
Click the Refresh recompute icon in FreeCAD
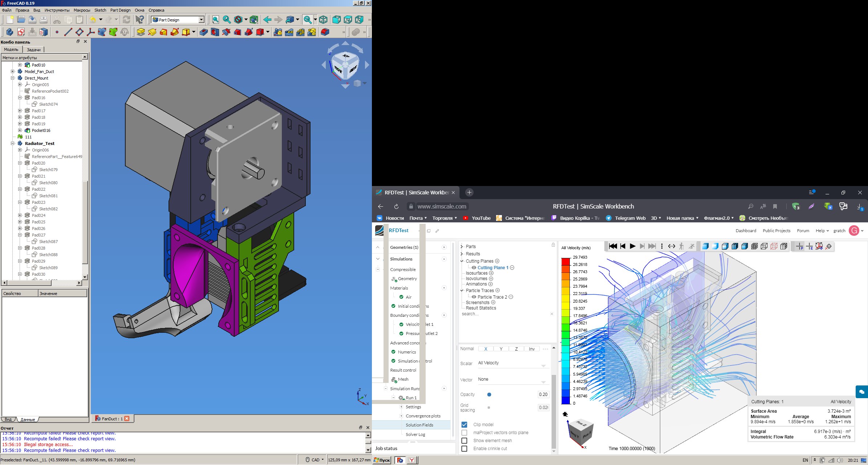coord(126,20)
